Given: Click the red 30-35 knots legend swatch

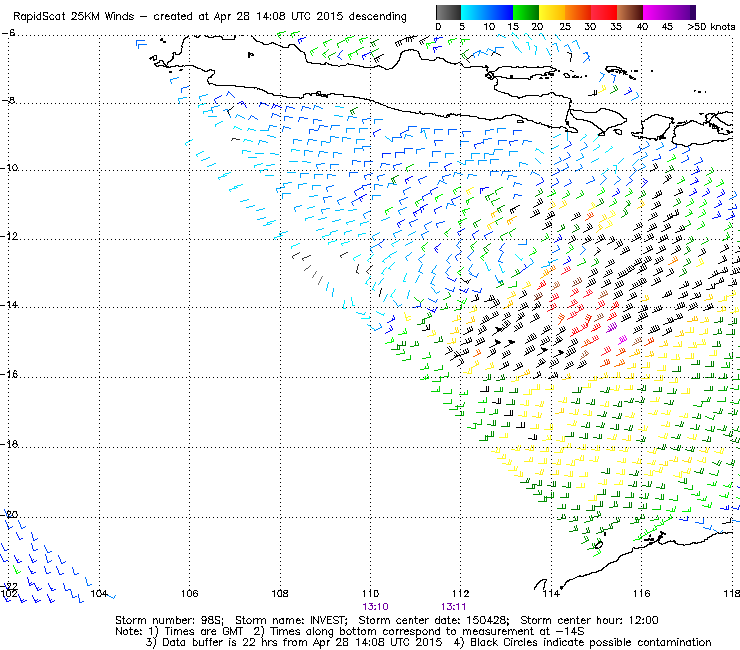Looking at the screenshot, I should (x=604, y=12).
